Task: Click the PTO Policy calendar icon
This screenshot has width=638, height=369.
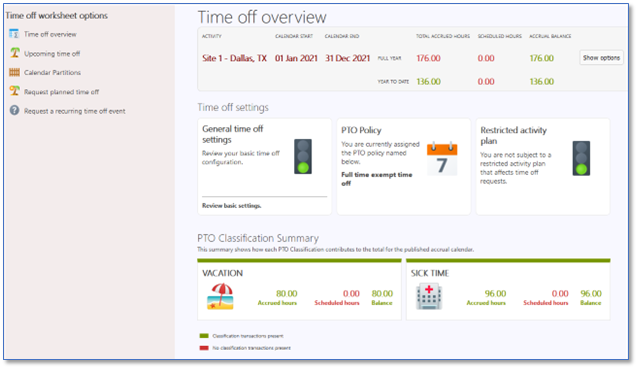Action: point(442,159)
